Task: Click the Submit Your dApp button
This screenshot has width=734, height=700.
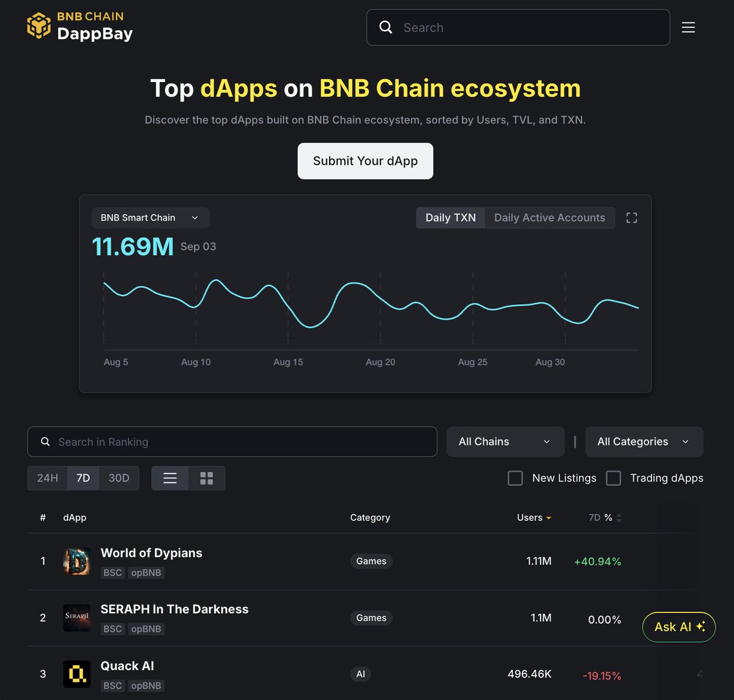Action: 365,161
